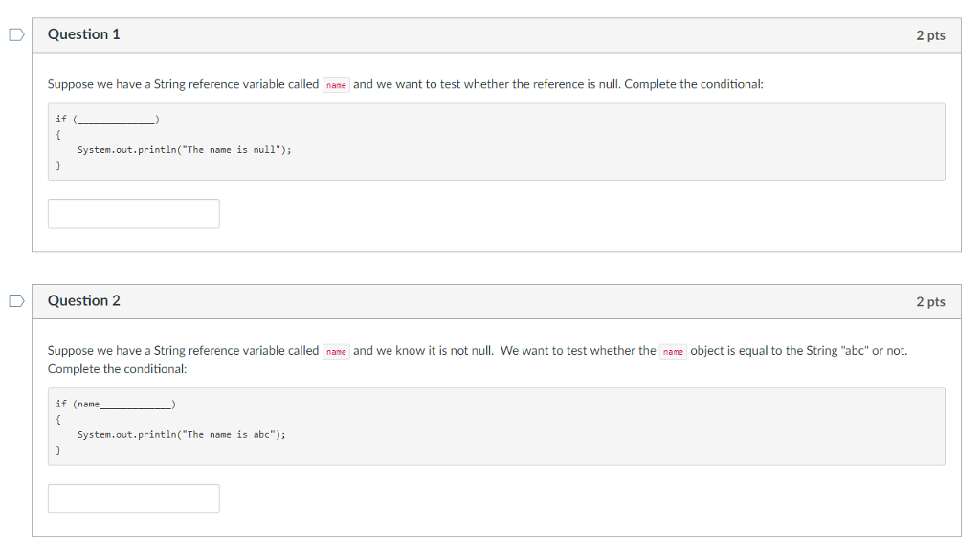Screen dimensions: 980x549
Task: Click the closing brace in Question 1 code
Action: 58,165
